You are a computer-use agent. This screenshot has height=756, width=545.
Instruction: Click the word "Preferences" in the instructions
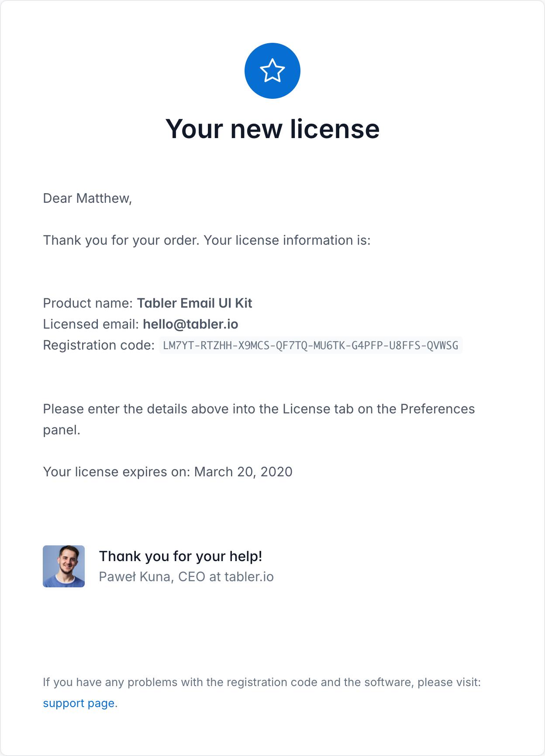(437, 409)
